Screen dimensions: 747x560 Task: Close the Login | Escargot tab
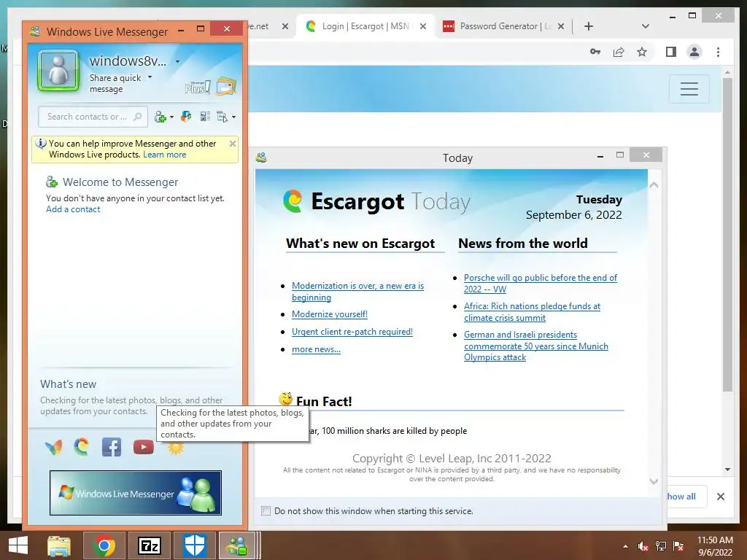click(x=423, y=26)
